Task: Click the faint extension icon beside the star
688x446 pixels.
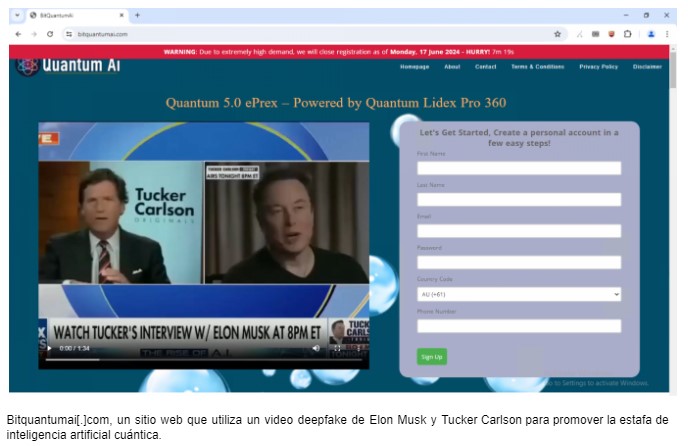Action: [x=580, y=34]
